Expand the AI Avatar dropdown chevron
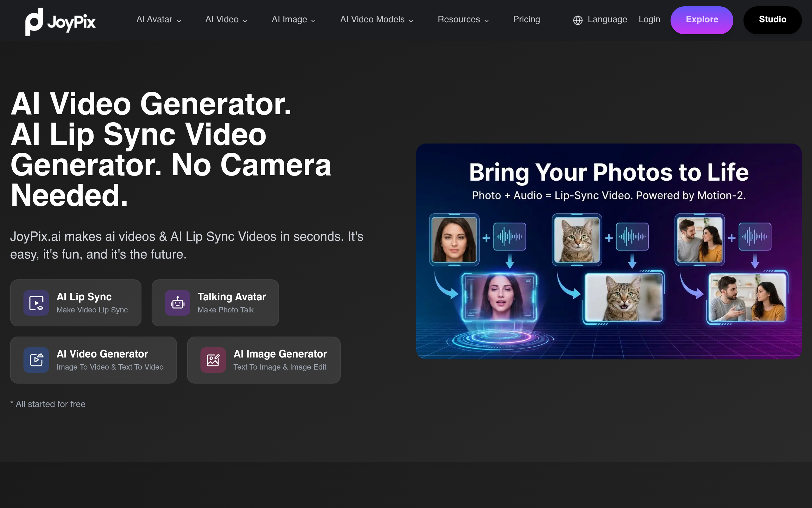The image size is (812, 508). pyautogui.click(x=179, y=21)
